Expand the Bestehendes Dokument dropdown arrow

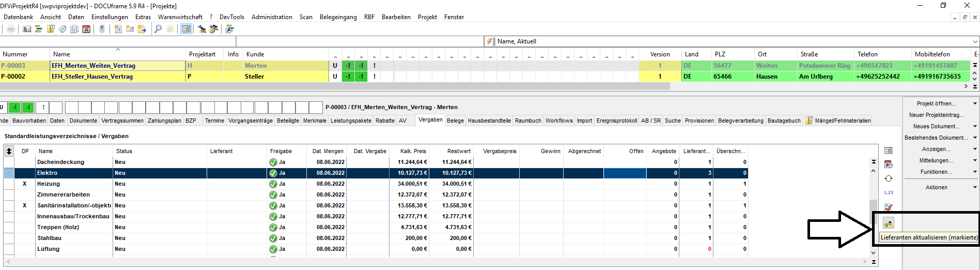pyautogui.click(x=975, y=138)
